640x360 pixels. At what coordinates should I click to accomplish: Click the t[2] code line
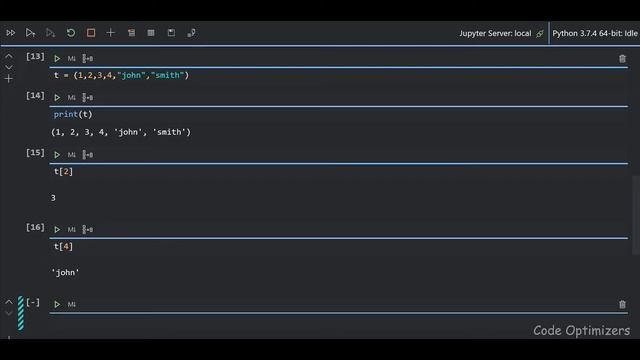(x=63, y=171)
